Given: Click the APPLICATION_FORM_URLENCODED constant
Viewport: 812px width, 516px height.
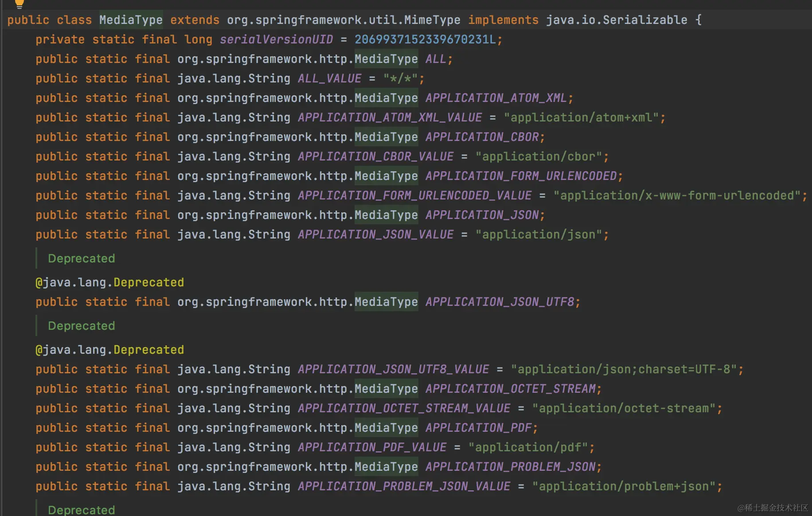Looking at the screenshot, I should point(521,176).
